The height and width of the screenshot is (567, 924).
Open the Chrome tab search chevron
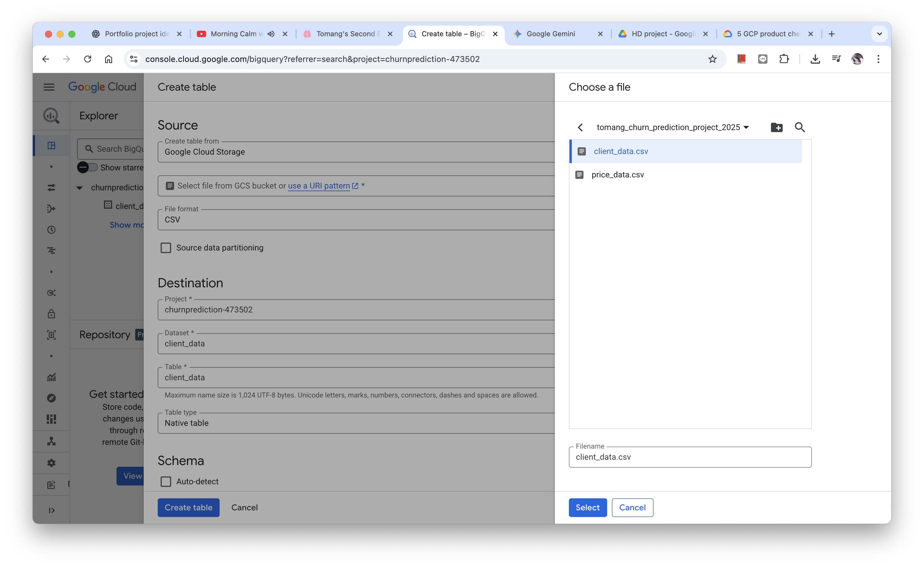(879, 34)
